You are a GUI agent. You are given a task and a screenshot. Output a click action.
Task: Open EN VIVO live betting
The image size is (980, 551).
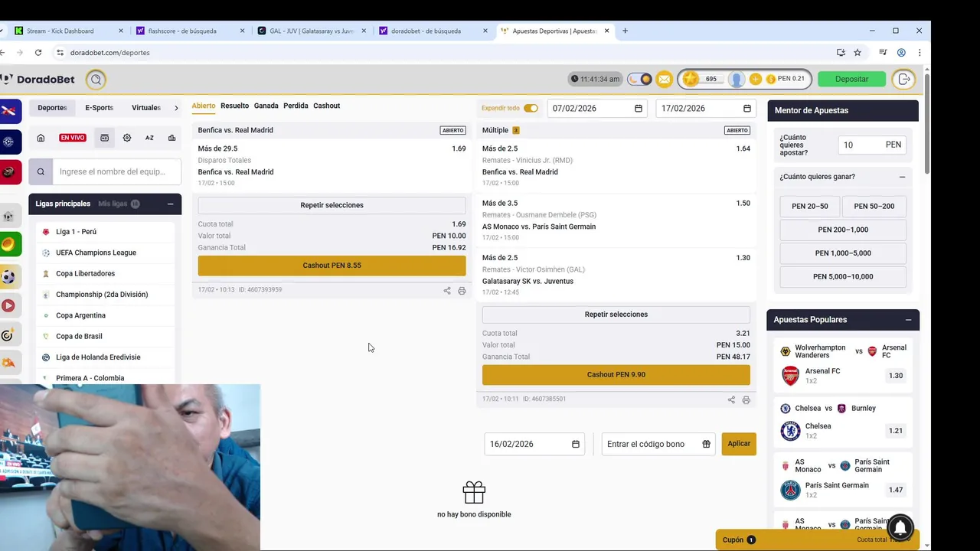(x=73, y=138)
